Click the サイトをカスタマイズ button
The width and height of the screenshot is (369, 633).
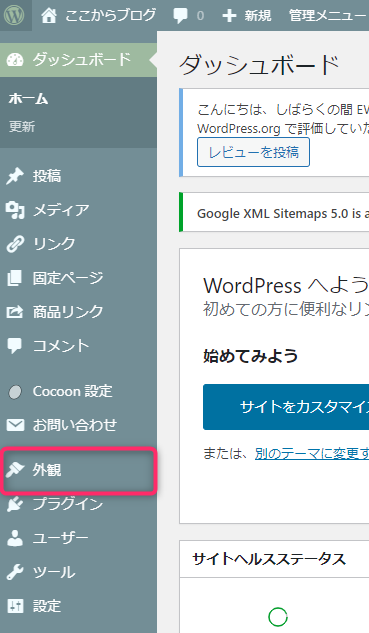[x=286, y=407]
